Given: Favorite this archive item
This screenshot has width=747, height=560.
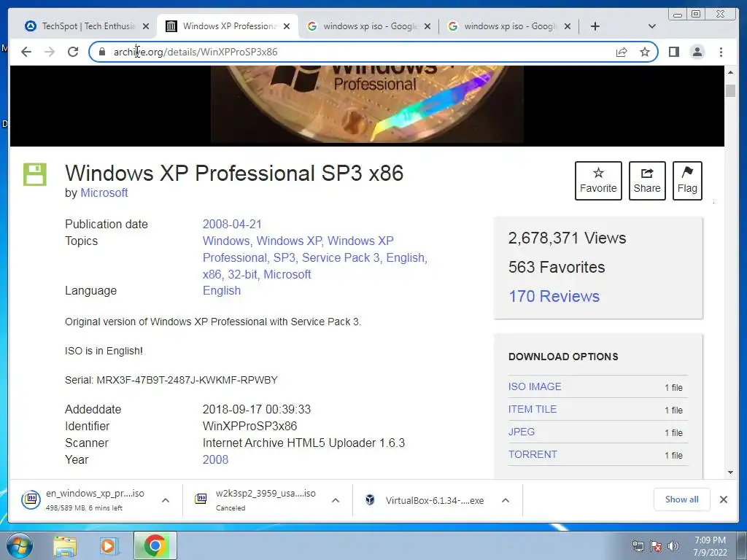Looking at the screenshot, I should [598, 181].
